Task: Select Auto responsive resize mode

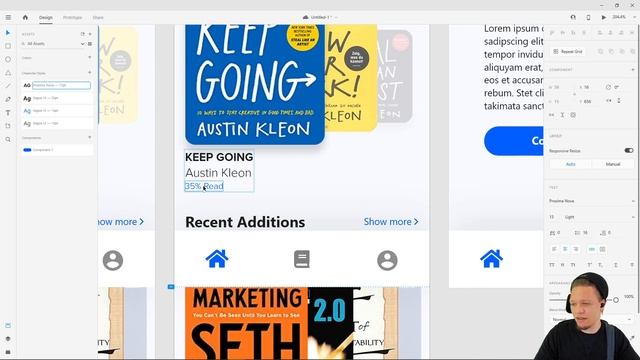Action: tap(570, 164)
